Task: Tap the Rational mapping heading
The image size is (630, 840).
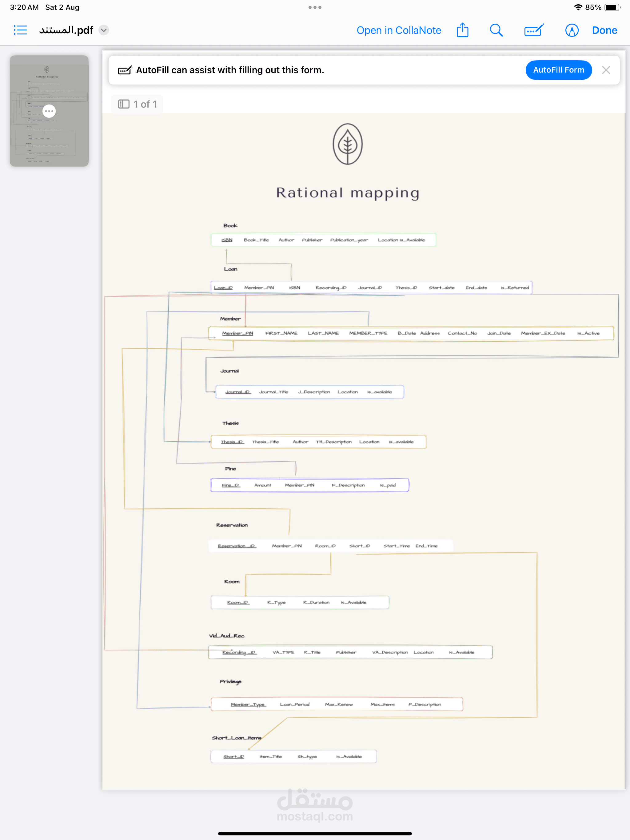Action: [348, 193]
